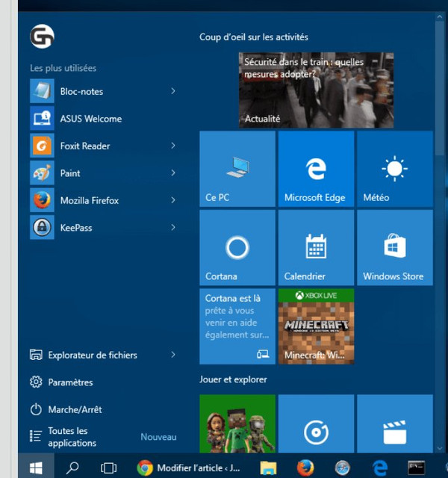Switch to Chrome 'Modifier l'article' window
448x478 pixels.
point(189,468)
